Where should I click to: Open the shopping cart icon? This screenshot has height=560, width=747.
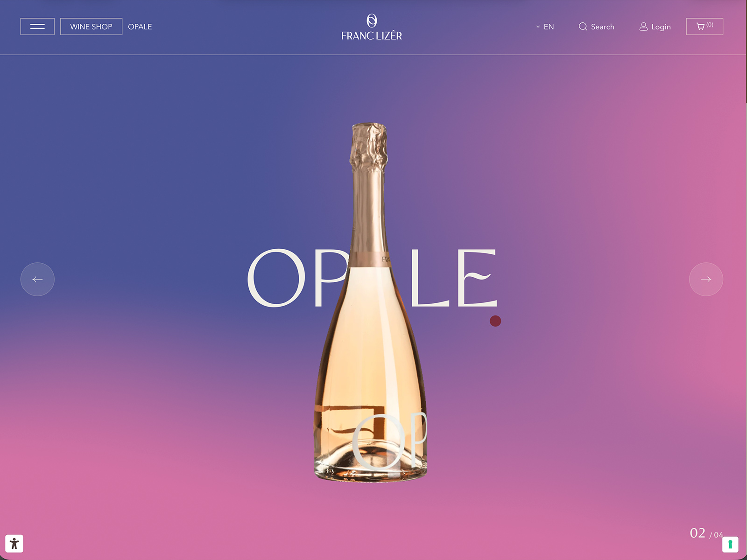pyautogui.click(x=700, y=27)
